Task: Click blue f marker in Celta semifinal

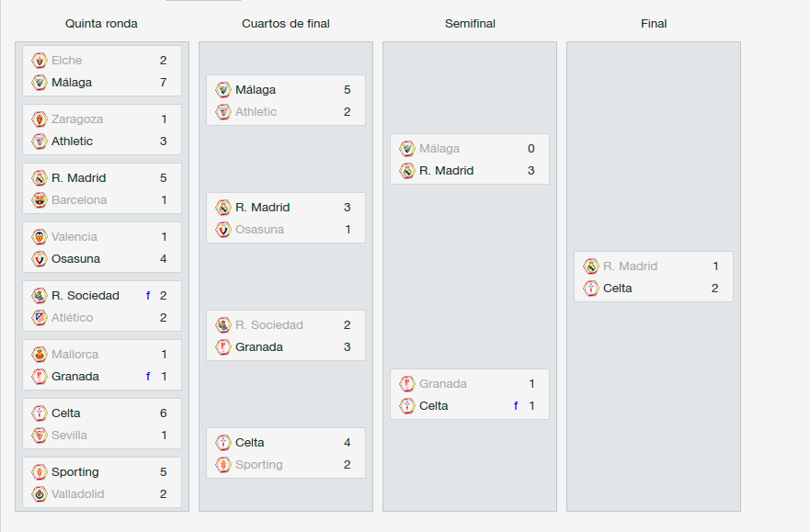Action: tap(516, 405)
